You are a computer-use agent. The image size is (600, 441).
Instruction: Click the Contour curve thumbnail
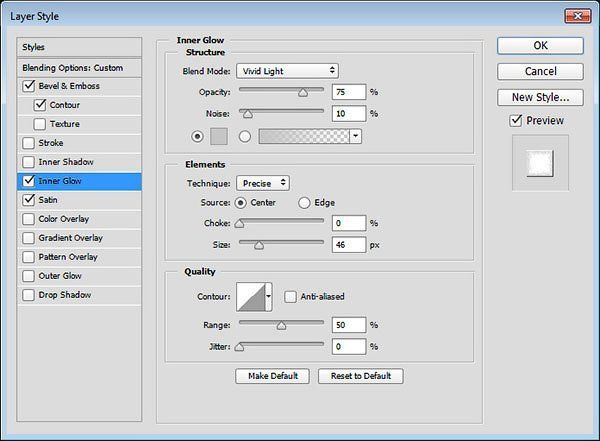[x=251, y=297]
